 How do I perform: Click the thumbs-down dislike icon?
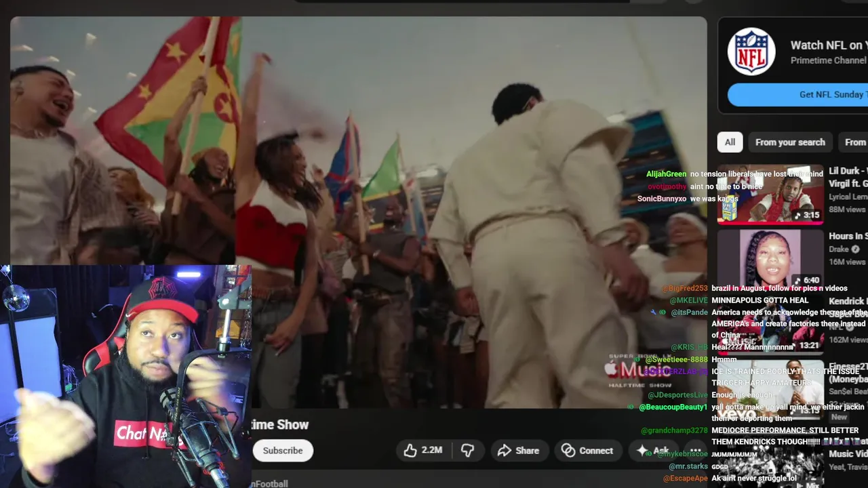467,451
